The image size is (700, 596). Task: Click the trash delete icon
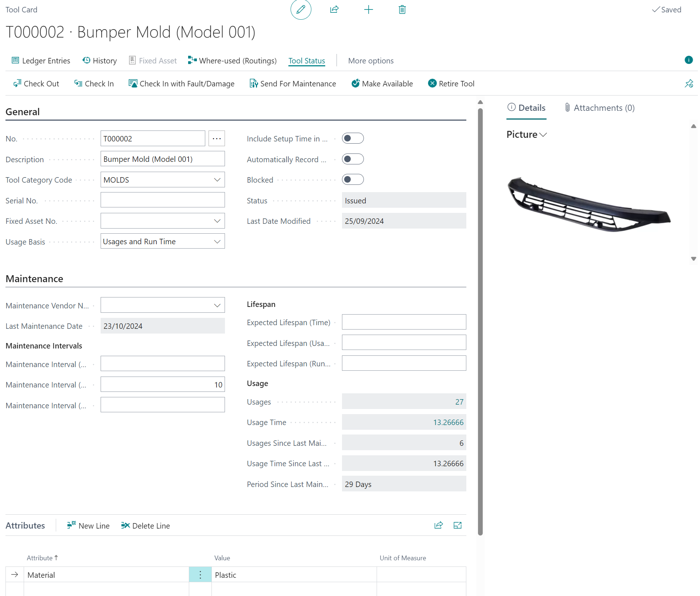coord(402,9)
